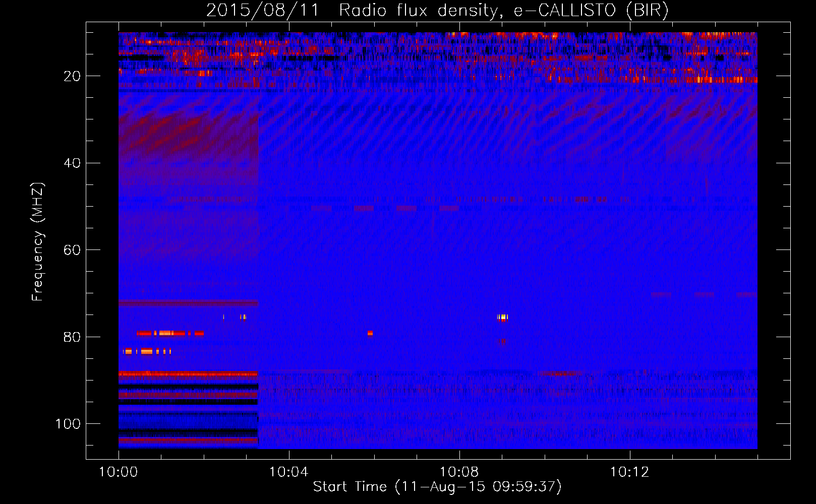Click the '10:08' time tick label
Viewport: 816px width, 504px height.
point(459,472)
